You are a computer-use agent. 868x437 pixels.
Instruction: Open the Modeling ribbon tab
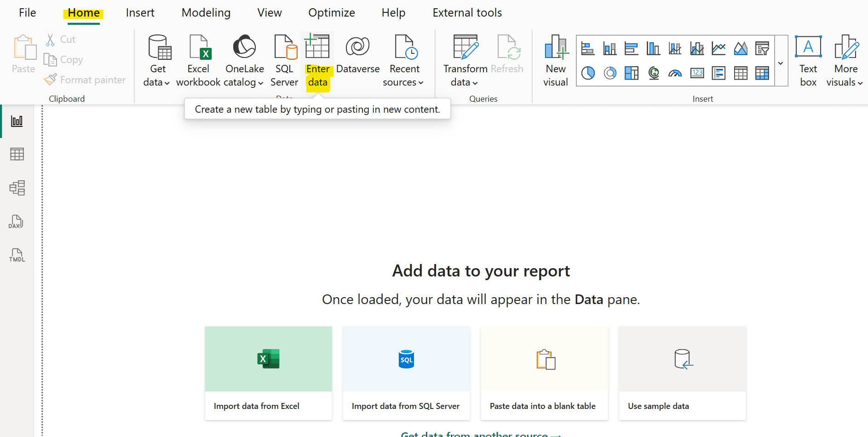206,13
